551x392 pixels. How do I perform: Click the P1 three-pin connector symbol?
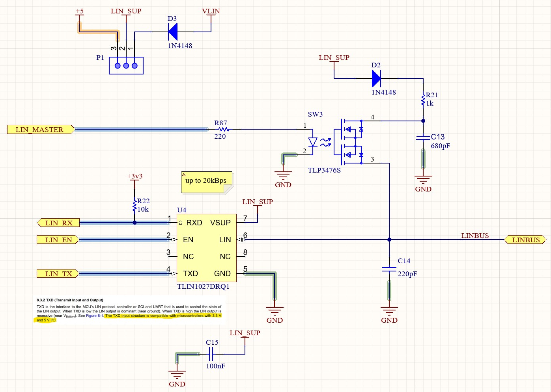point(126,65)
